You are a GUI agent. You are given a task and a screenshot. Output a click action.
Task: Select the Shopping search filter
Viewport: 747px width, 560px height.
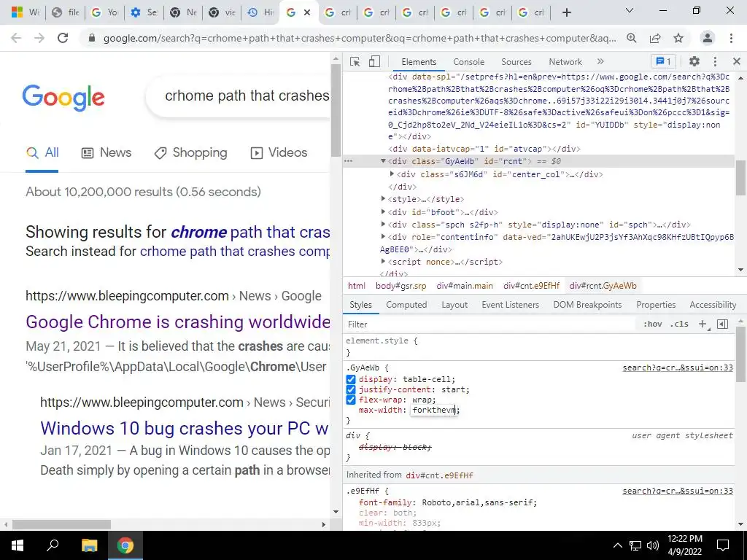[x=190, y=153]
